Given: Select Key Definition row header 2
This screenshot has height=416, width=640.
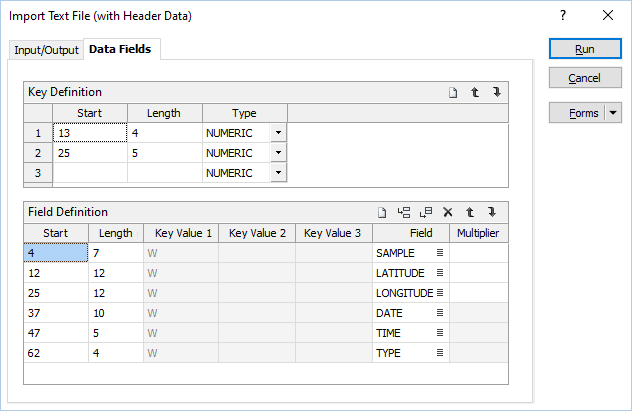Looking at the screenshot, I should pos(38,153).
